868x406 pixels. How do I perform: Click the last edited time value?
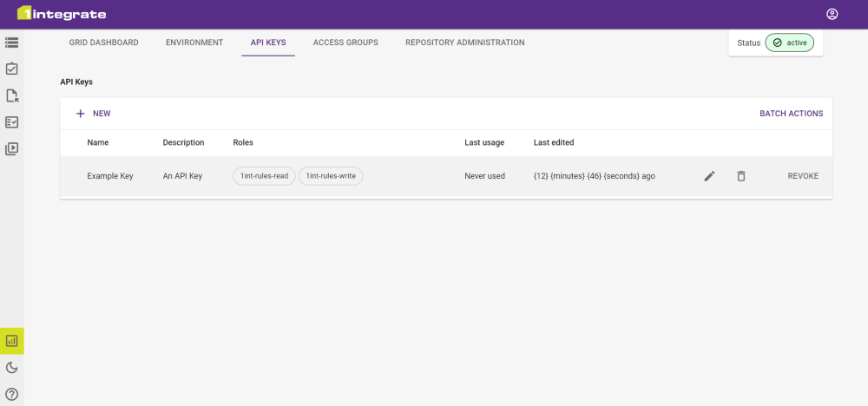click(595, 176)
